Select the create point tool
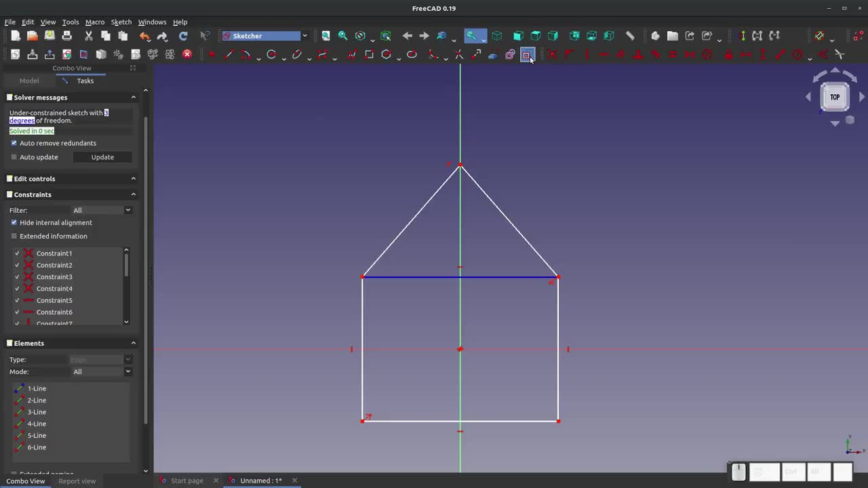The height and width of the screenshot is (488, 868). tap(212, 54)
